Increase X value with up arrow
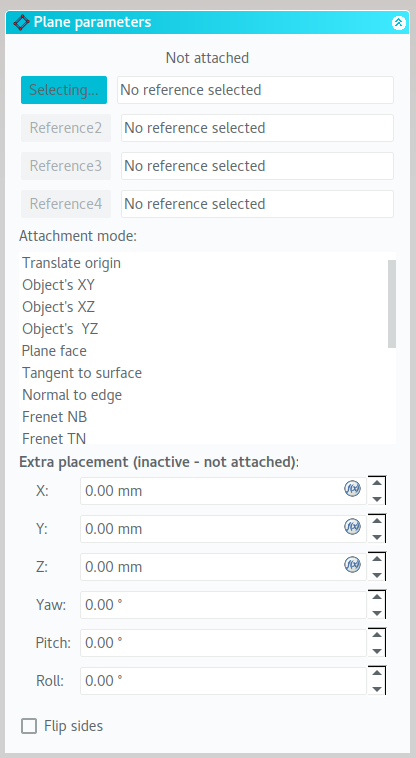 tap(377, 483)
